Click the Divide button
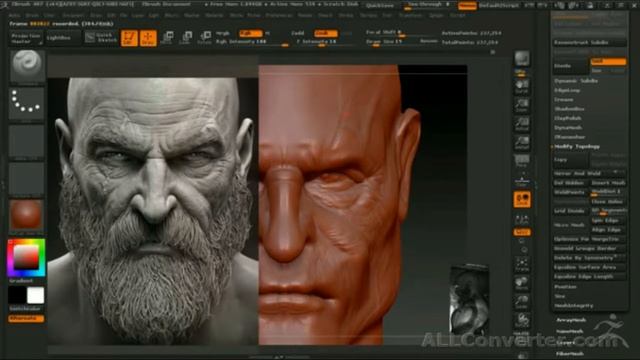Image resolution: width=640 pixels, height=360 pixels. (x=571, y=66)
